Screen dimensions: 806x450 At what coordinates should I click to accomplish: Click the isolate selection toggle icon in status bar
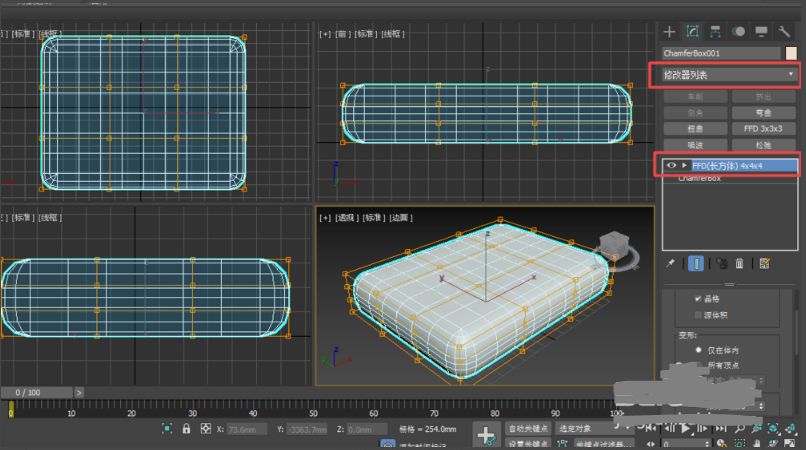[x=167, y=428]
